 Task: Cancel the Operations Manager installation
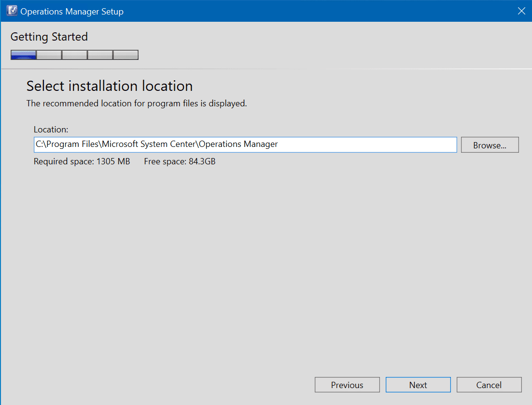pos(489,385)
